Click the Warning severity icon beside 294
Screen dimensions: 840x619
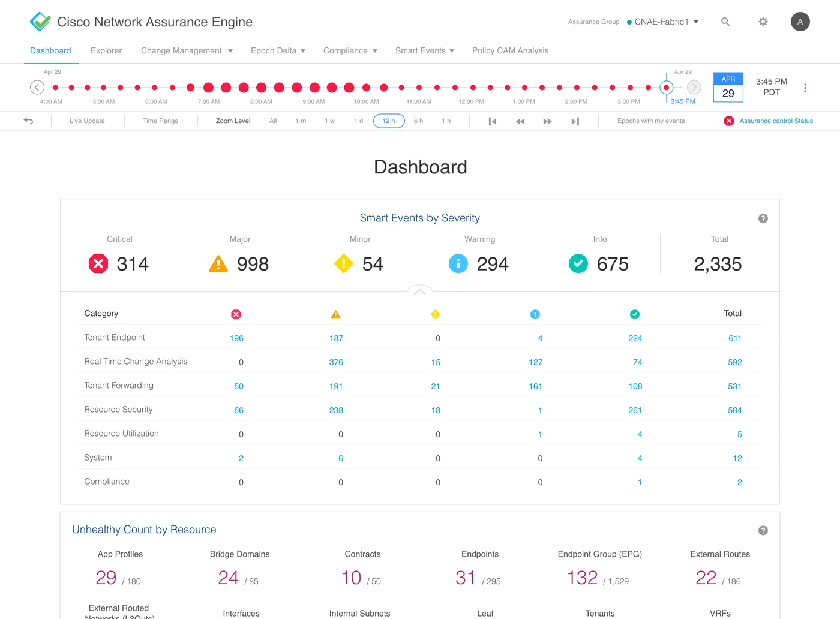pyautogui.click(x=458, y=263)
